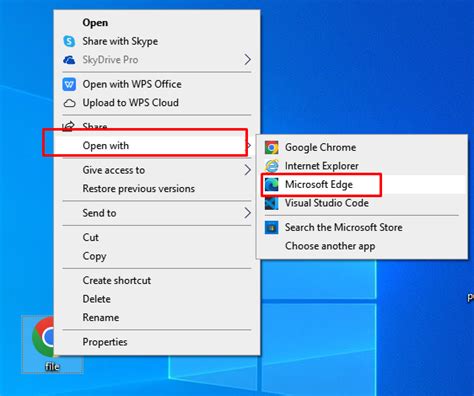The height and width of the screenshot is (396, 474).
Task: Choose Open from the context menu
Action: [157, 23]
